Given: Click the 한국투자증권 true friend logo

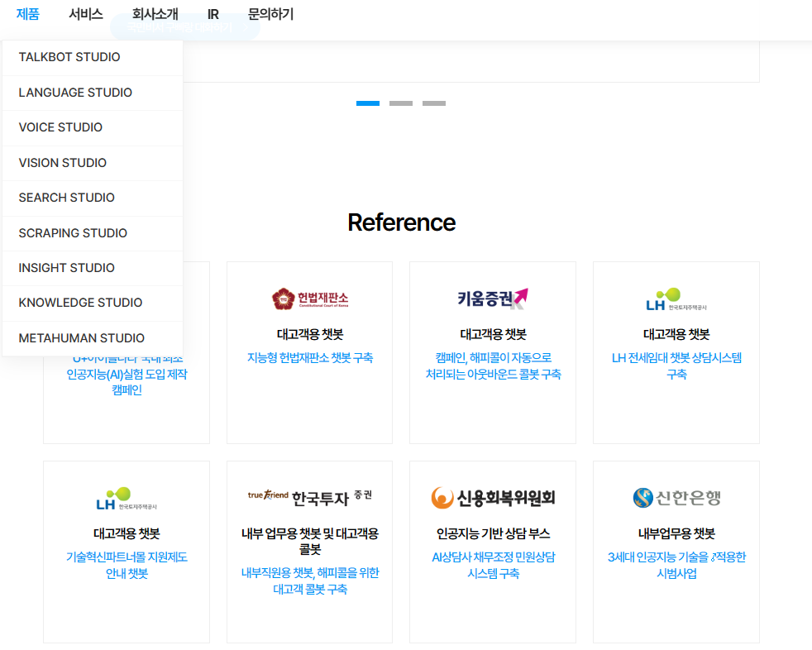Looking at the screenshot, I should 310,498.
